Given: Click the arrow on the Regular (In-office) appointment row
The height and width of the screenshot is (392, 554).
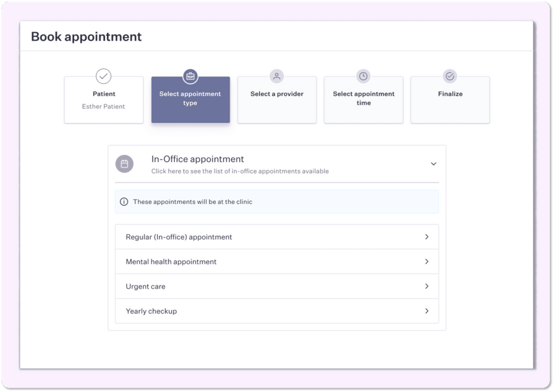Looking at the screenshot, I should coord(426,237).
